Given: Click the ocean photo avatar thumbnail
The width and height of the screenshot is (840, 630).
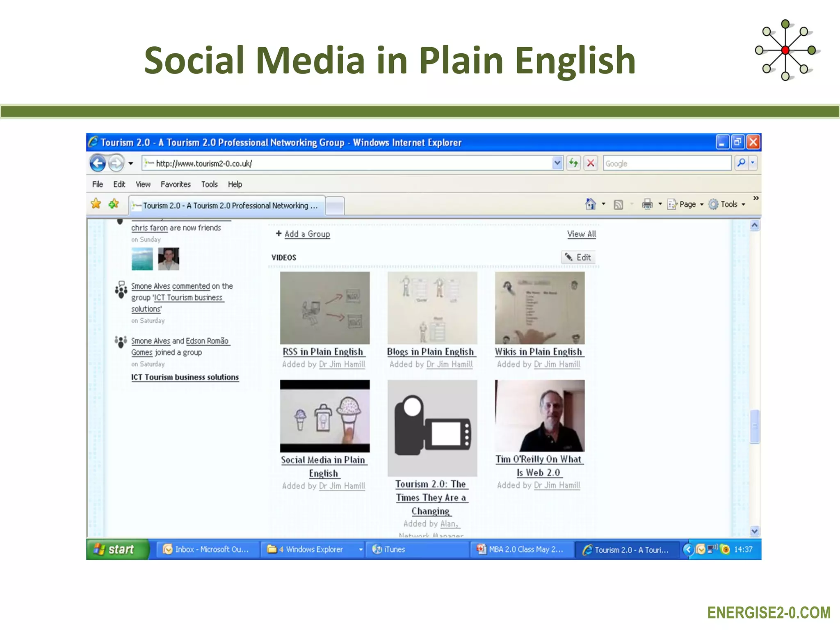Looking at the screenshot, I should tap(142, 259).
